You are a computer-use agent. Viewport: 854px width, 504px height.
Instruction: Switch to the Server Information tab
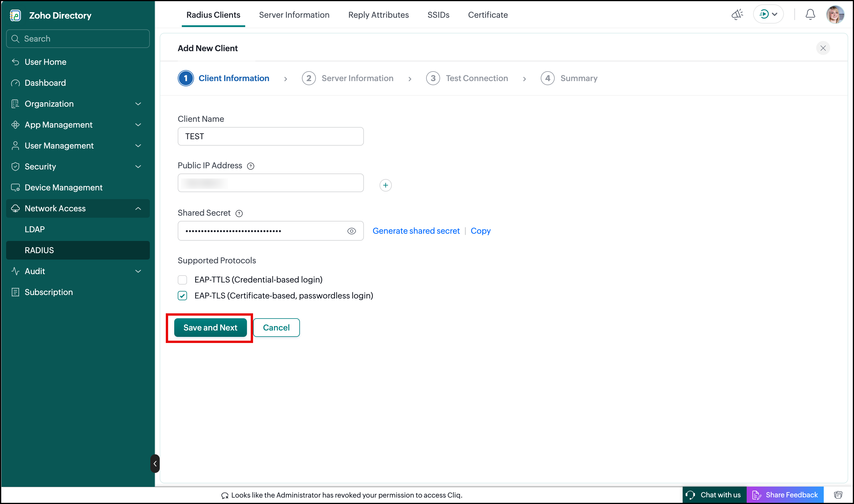point(294,15)
